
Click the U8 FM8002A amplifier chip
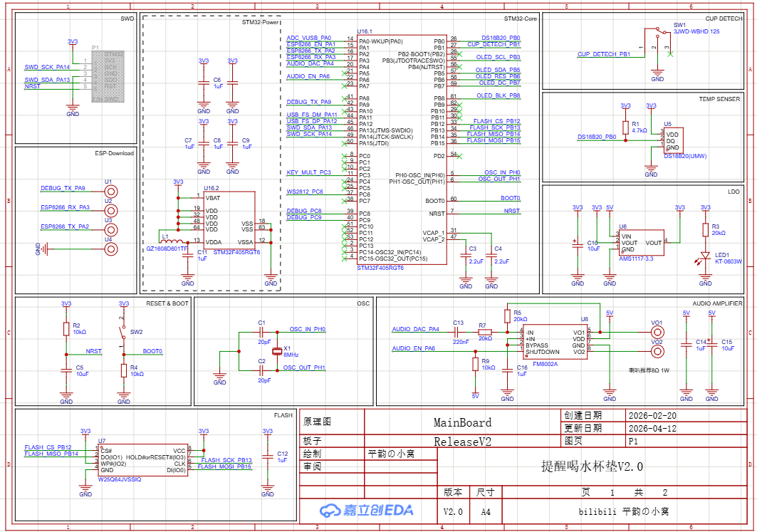click(x=555, y=342)
